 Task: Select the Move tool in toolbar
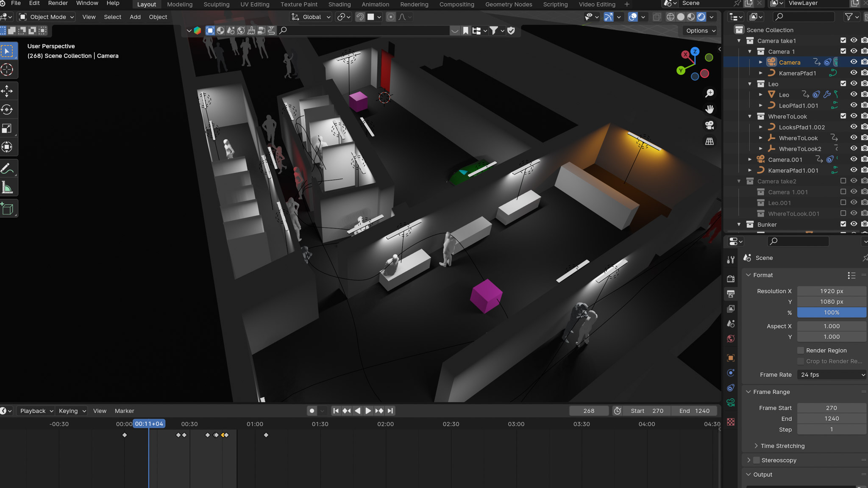tap(7, 91)
